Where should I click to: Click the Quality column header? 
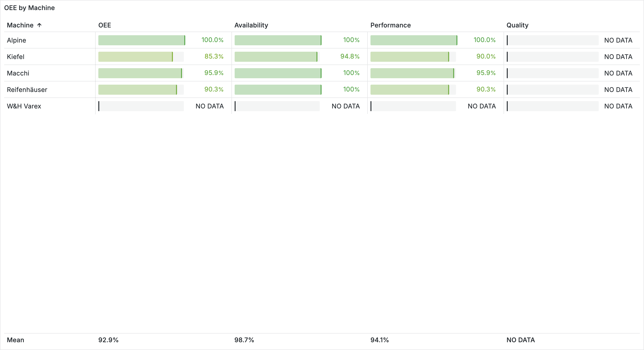pyautogui.click(x=517, y=25)
